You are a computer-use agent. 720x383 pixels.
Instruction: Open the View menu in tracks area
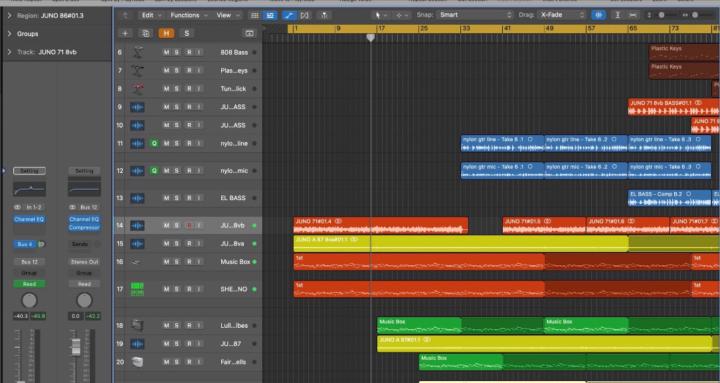point(227,15)
